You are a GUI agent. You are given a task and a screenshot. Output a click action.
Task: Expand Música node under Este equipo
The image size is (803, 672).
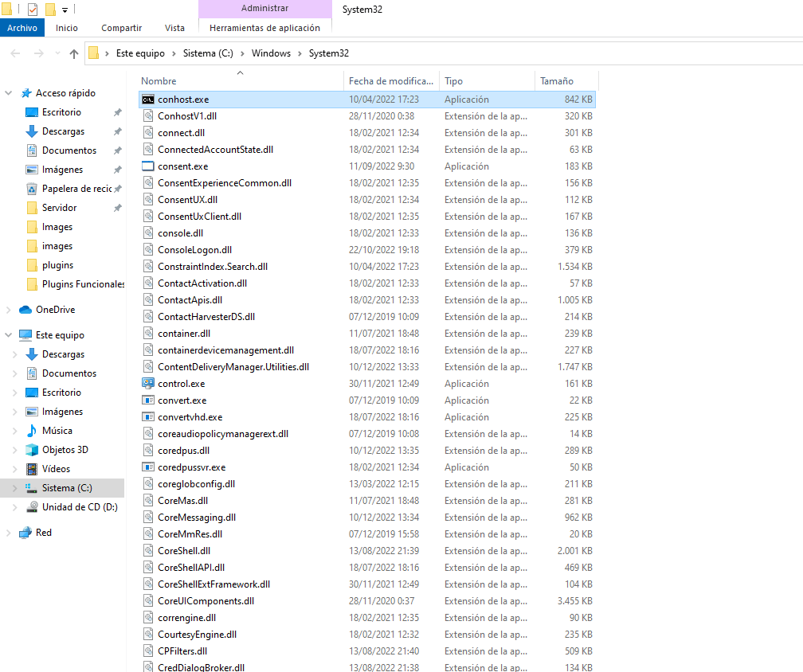click(x=14, y=431)
